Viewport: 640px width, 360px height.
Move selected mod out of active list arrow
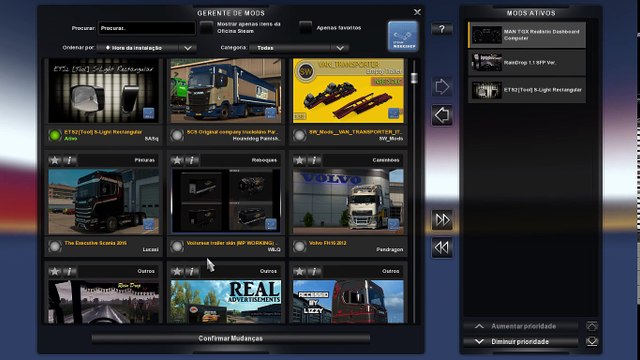tap(442, 115)
